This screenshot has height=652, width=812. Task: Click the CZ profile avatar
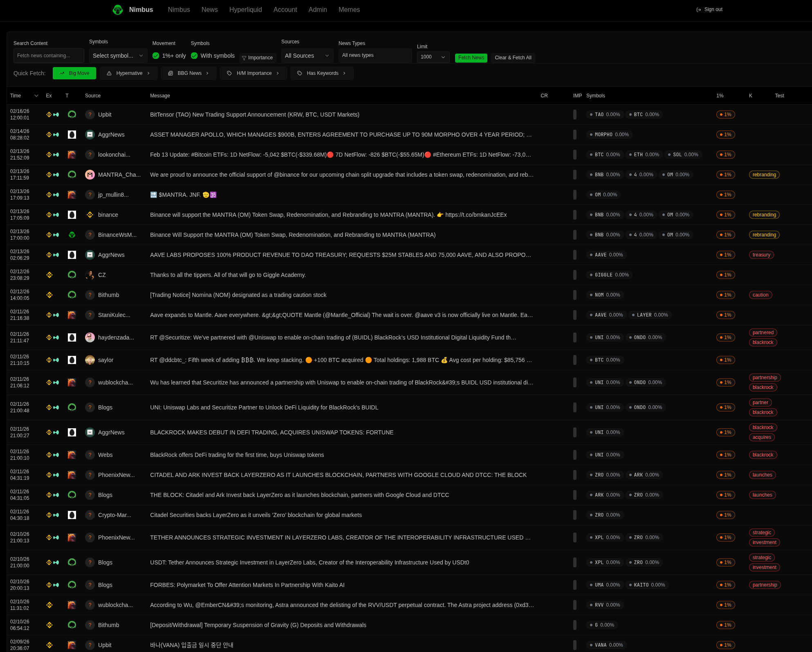coord(90,275)
